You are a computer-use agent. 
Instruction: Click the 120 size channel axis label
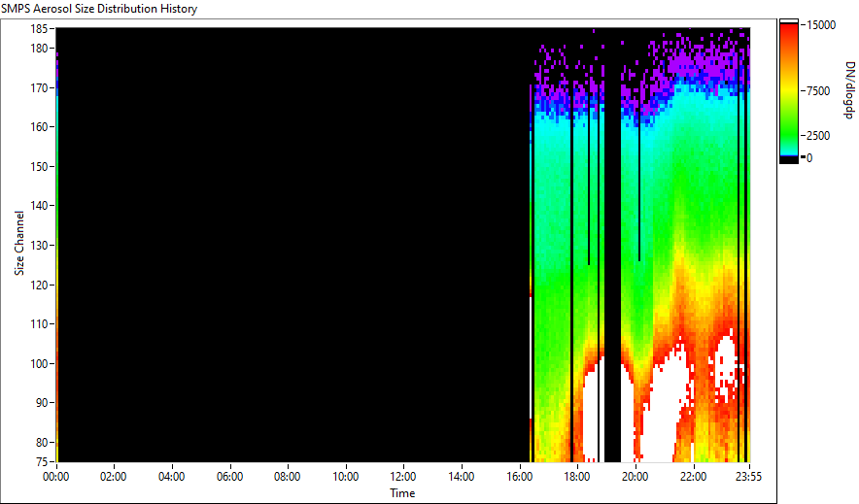click(x=39, y=285)
